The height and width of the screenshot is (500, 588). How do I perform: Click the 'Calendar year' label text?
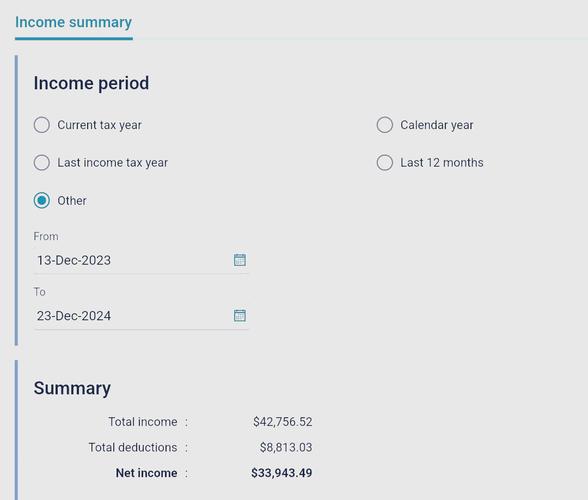[436, 125]
